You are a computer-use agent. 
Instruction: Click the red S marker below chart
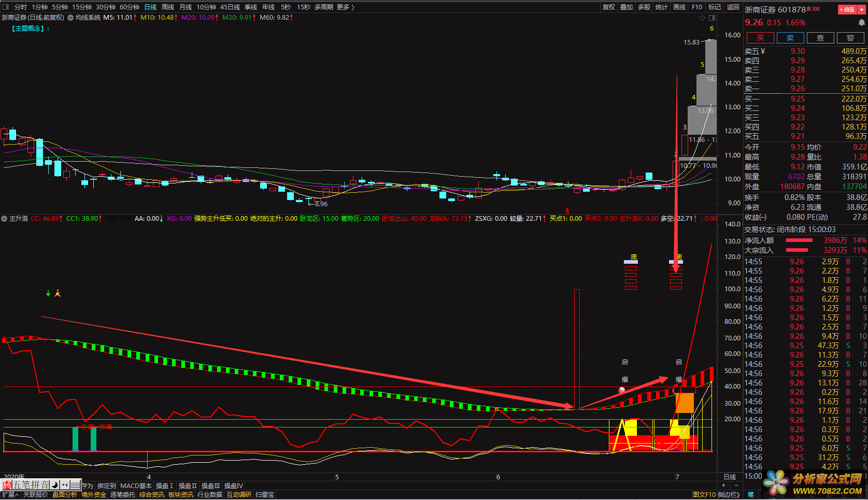click(567, 211)
